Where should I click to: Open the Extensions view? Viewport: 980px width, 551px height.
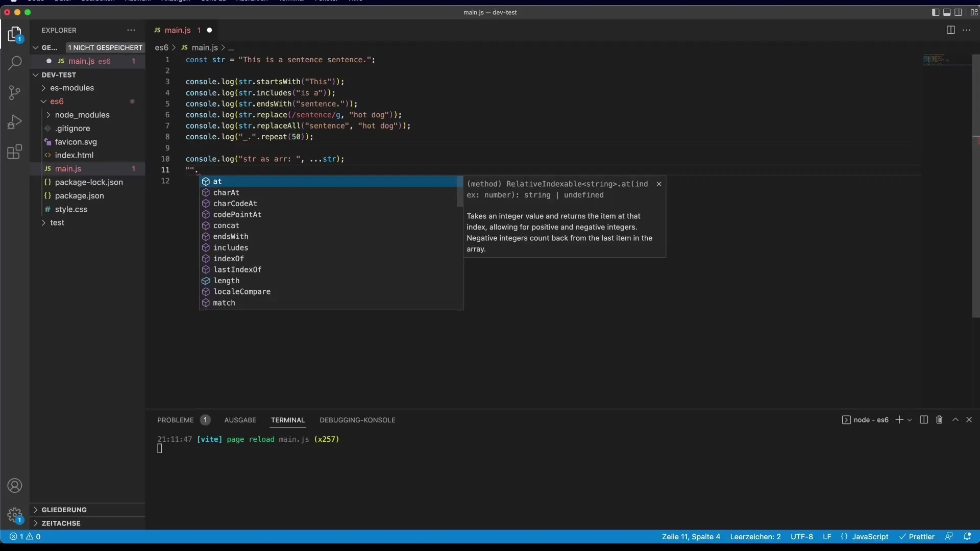tap(15, 152)
